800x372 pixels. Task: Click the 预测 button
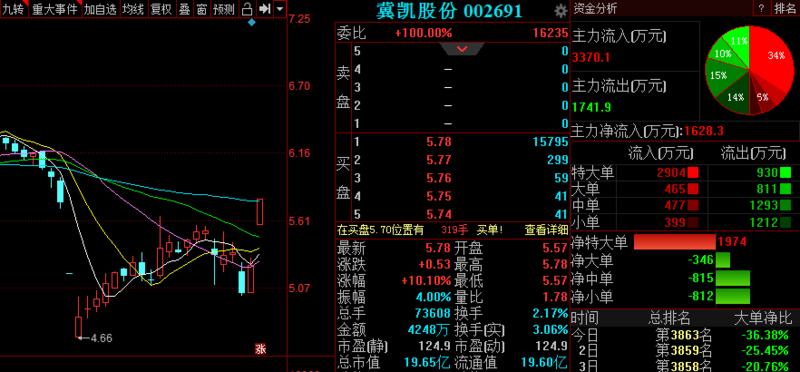click(224, 9)
